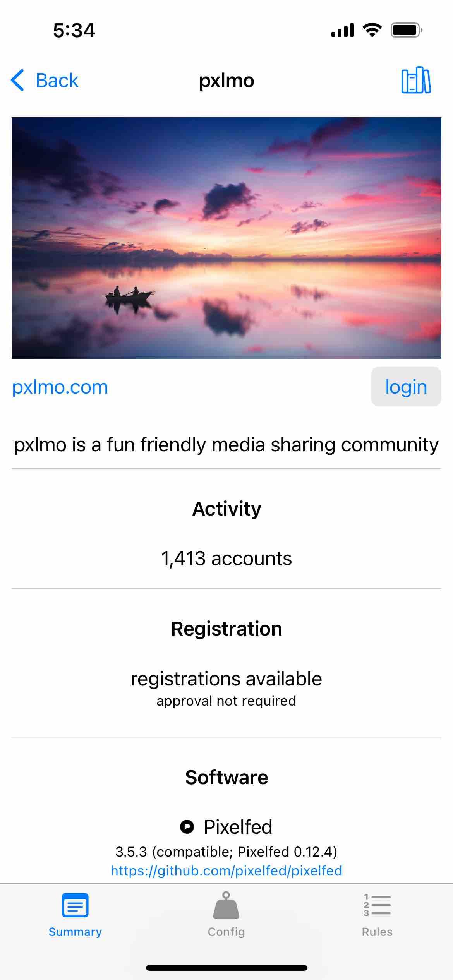Image resolution: width=453 pixels, height=980 pixels.
Task: Open the Config tab
Action: (x=226, y=914)
